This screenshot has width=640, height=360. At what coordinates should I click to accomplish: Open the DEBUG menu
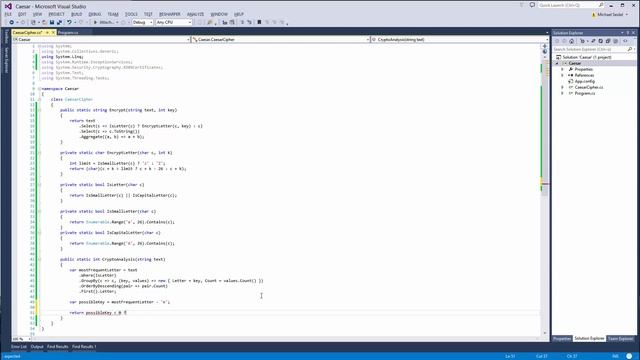[95, 14]
